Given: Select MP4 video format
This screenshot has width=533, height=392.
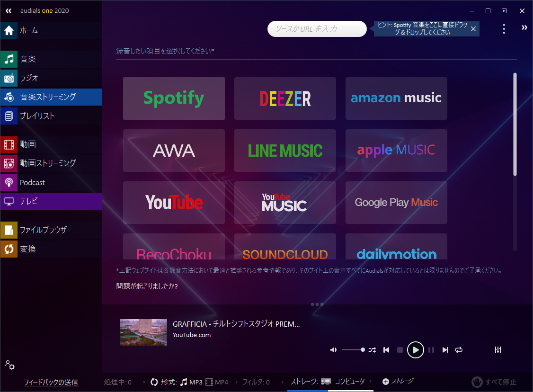Looking at the screenshot, I should coord(217,382).
